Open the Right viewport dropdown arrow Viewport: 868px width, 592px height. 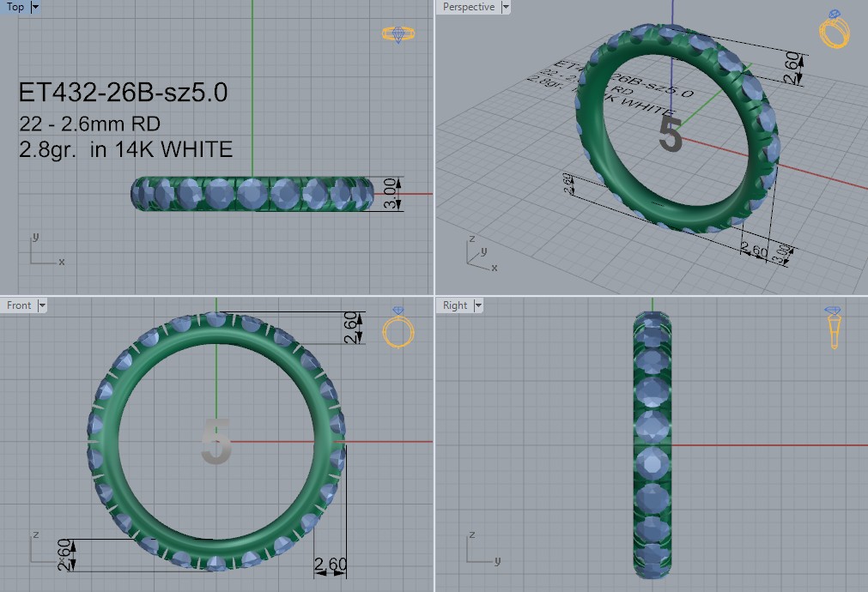pyautogui.click(x=478, y=305)
